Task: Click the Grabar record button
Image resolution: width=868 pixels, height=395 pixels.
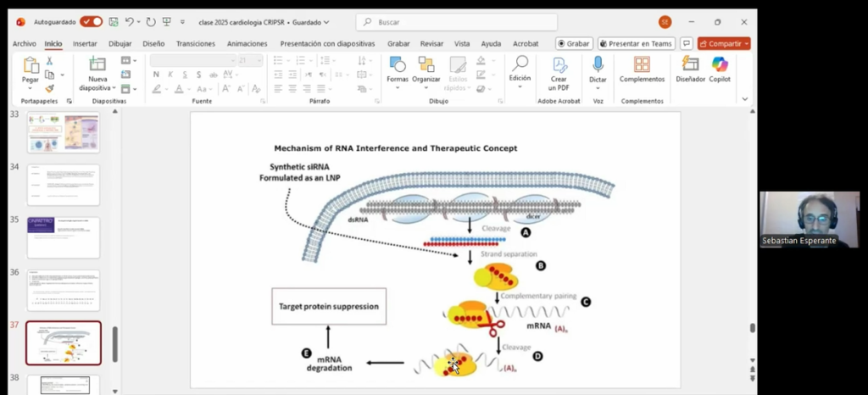Action: (574, 43)
